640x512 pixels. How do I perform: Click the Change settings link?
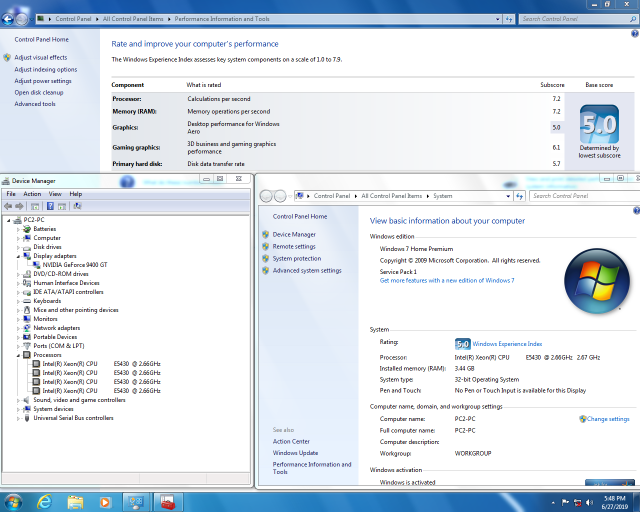pyautogui.click(x=607, y=419)
